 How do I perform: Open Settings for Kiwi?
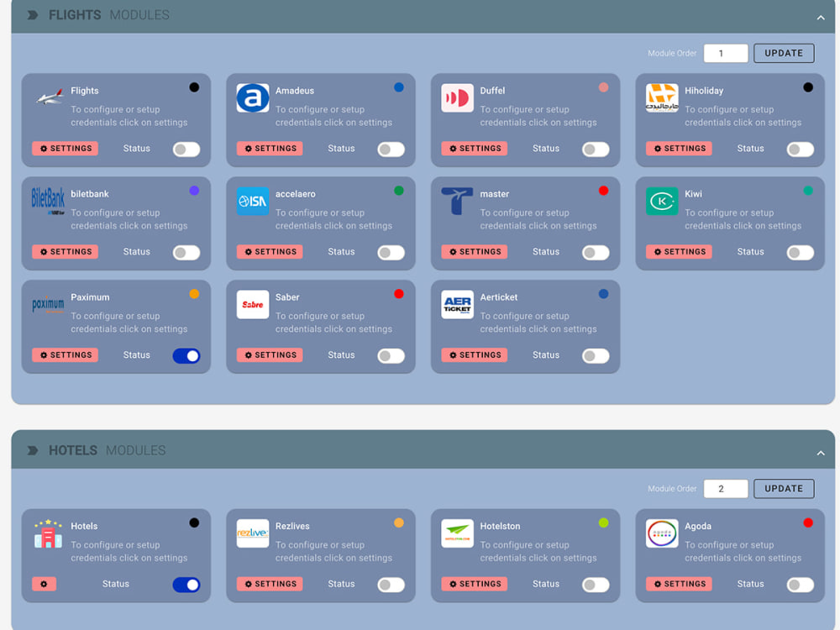[679, 252]
